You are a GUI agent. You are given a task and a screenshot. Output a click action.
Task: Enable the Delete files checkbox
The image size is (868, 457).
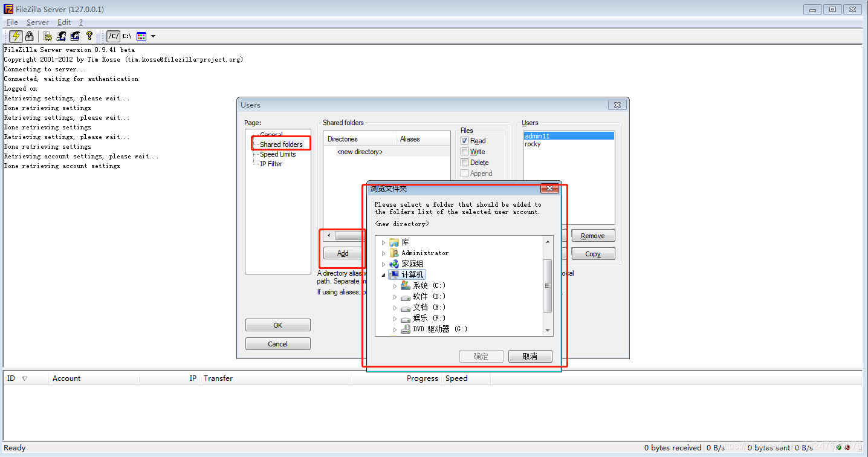(x=465, y=163)
